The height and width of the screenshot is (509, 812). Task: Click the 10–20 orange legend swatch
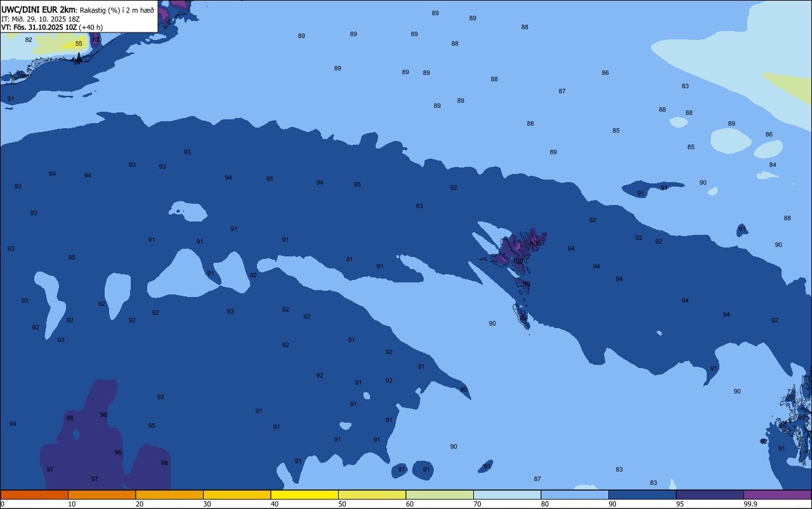pos(101,494)
